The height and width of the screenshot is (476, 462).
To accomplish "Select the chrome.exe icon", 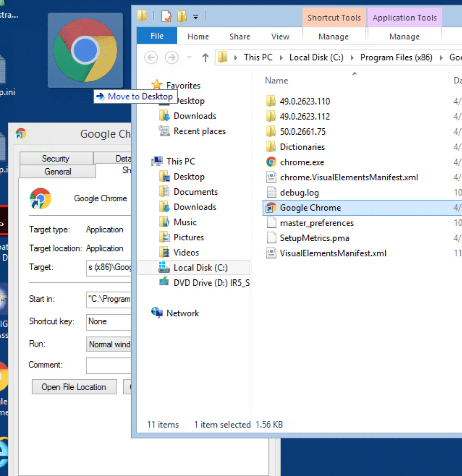I will click(271, 162).
